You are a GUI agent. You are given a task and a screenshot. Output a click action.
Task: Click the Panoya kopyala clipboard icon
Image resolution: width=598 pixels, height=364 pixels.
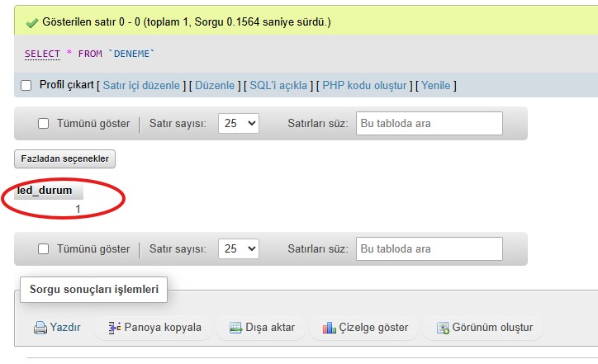115,328
